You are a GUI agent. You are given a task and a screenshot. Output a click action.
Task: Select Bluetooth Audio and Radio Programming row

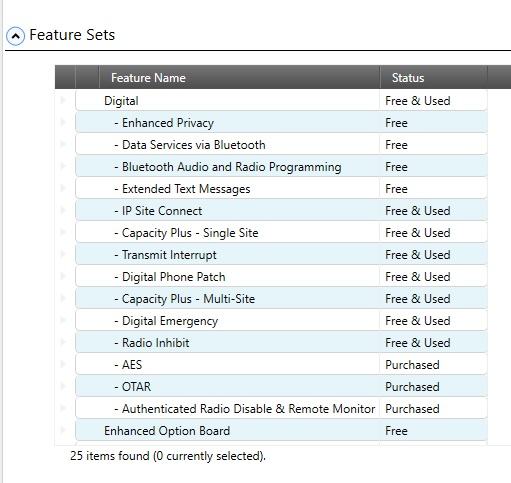(x=282, y=166)
